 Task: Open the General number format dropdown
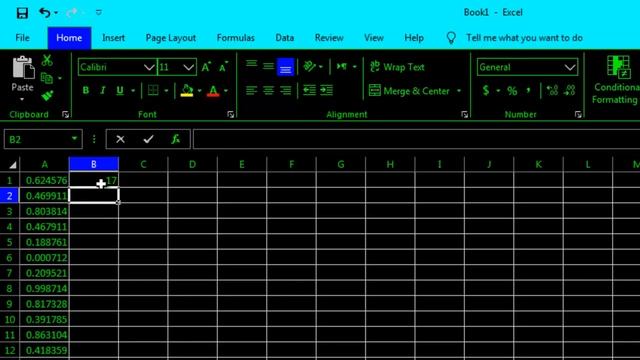[570, 67]
